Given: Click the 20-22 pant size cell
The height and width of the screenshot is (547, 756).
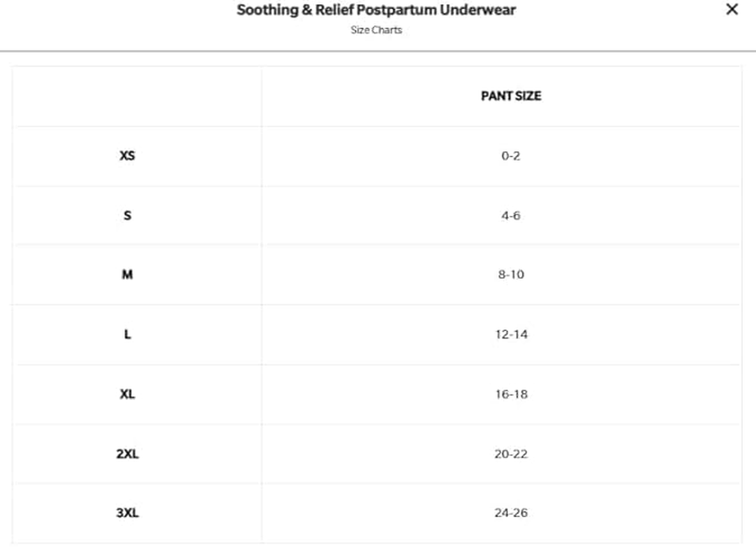Looking at the screenshot, I should tap(511, 454).
